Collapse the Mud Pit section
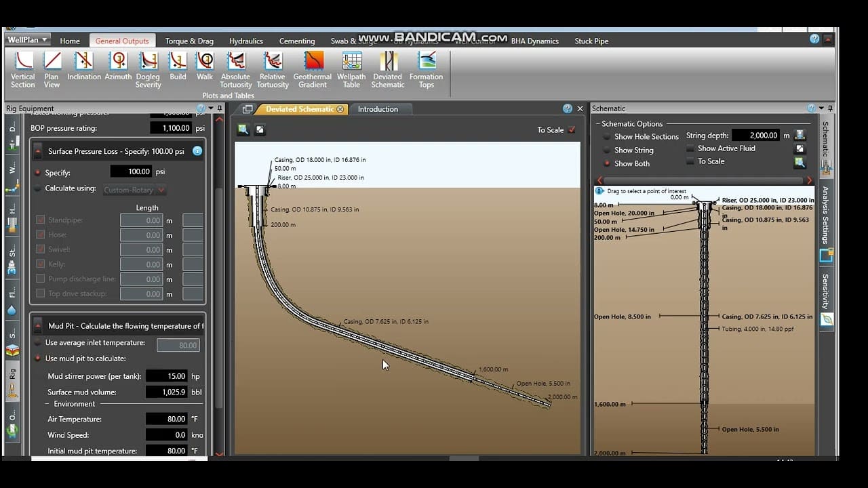 point(38,326)
